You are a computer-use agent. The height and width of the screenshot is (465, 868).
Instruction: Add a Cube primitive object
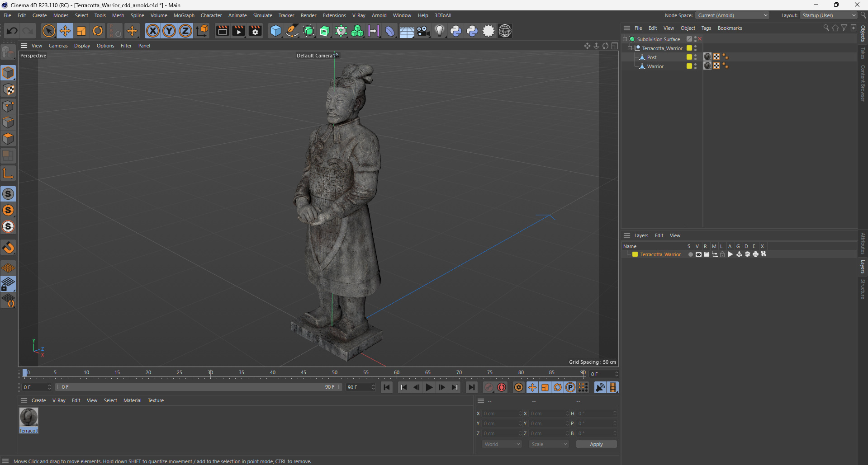[275, 31]
